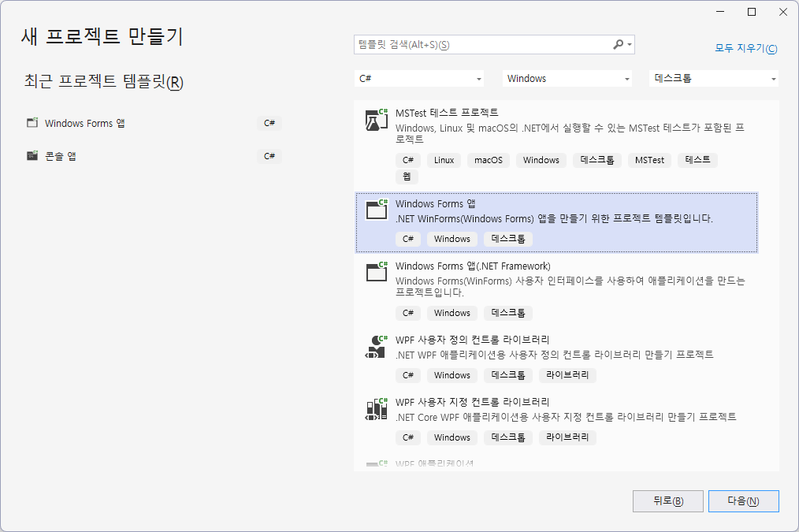Image resolution: width=799 pixels, height=532 pixels.
Task: Select Windows Forms 앱(.NET Framework) title
Action: pyautogui.click(x=473, y=266)
